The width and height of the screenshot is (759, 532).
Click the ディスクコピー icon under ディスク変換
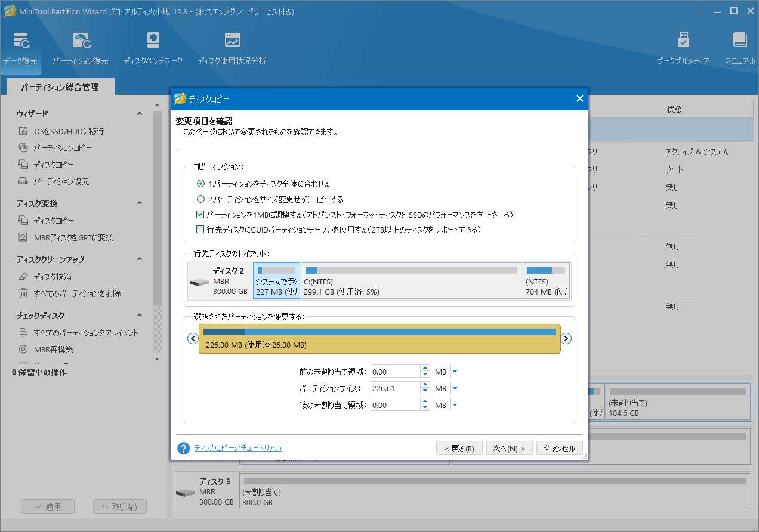[x=23, y=221]
